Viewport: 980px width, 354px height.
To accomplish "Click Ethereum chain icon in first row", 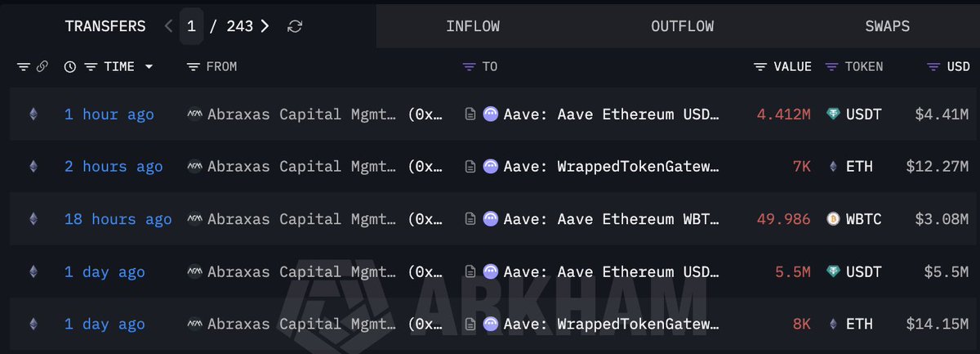I will (x=33, y=114).
